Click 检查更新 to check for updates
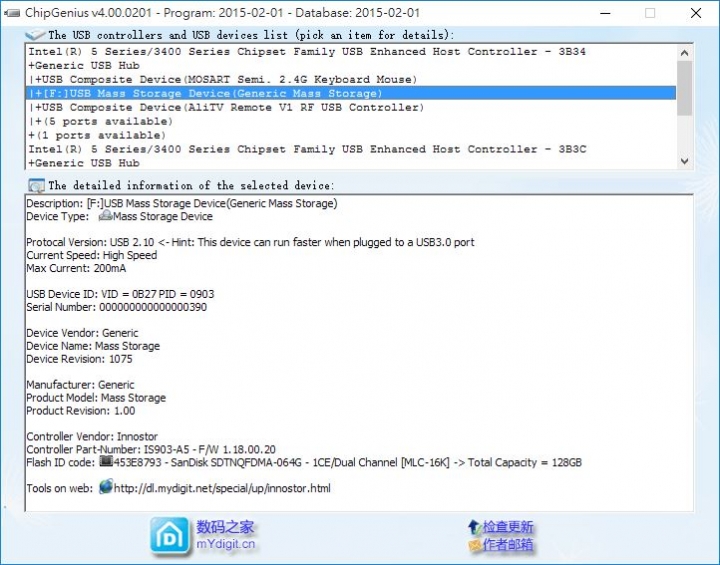 508,527
